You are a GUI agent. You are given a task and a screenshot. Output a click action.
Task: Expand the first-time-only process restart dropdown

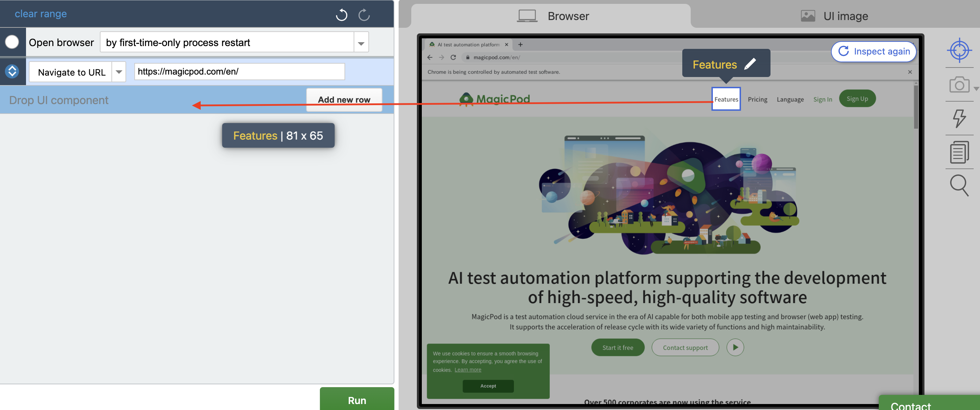(361, 43)
